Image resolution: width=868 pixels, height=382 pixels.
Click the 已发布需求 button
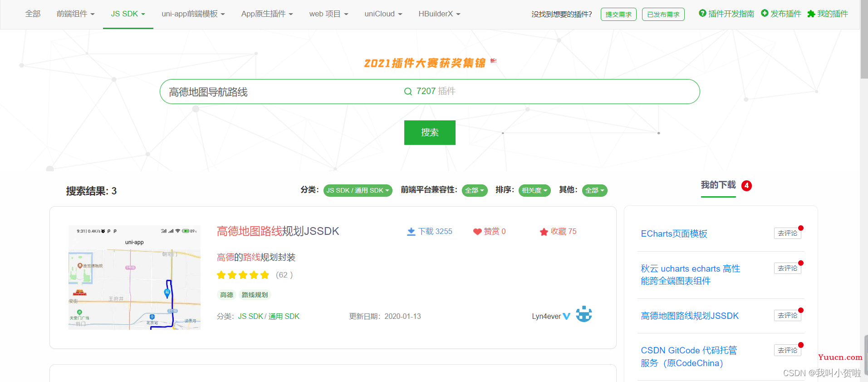pyautogui.click(x=663, y=15)
